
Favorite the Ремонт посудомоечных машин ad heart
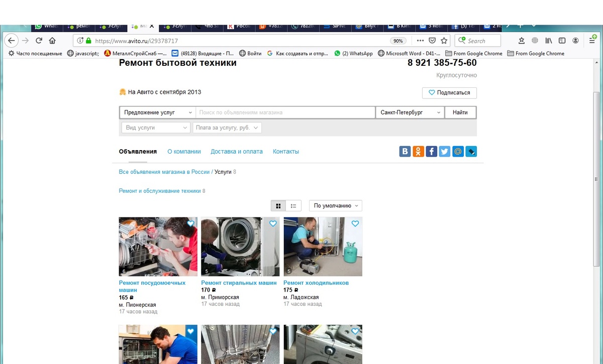tap(190, 223)
